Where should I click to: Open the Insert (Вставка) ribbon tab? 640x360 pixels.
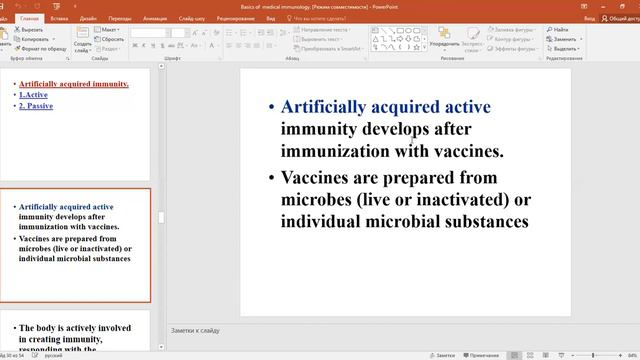59,18
